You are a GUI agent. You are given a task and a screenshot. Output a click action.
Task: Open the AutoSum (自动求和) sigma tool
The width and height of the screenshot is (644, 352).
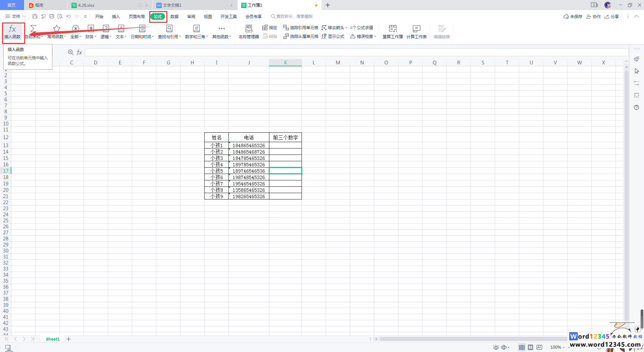point(34,29)
